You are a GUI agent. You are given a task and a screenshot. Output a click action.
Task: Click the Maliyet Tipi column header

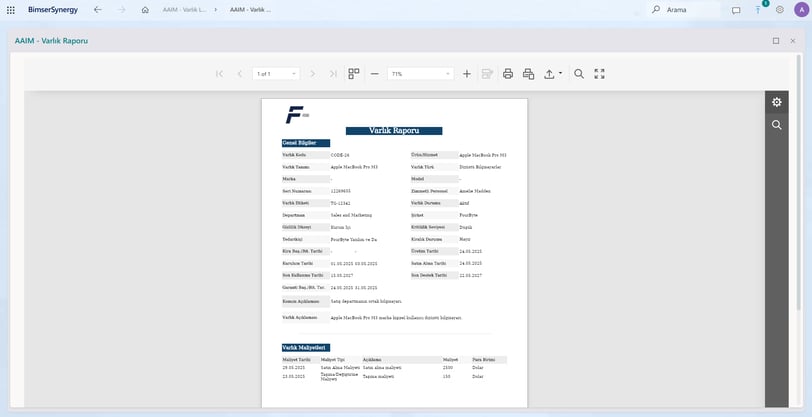332,360
